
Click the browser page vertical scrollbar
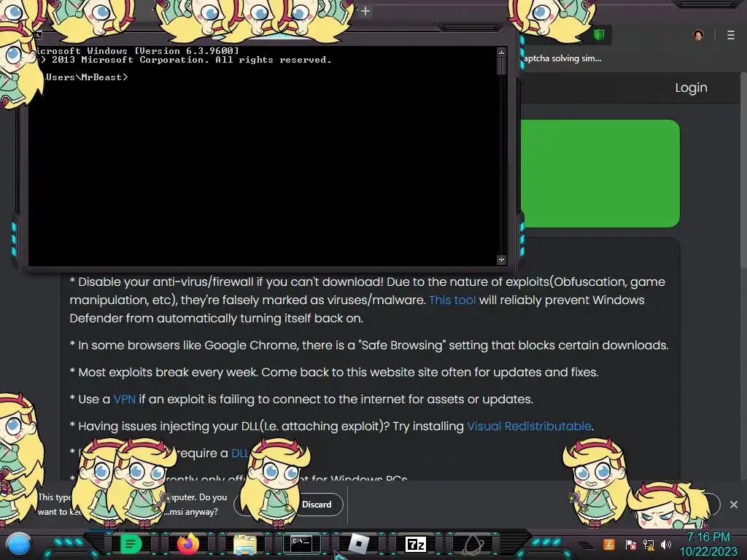(743, 169)
